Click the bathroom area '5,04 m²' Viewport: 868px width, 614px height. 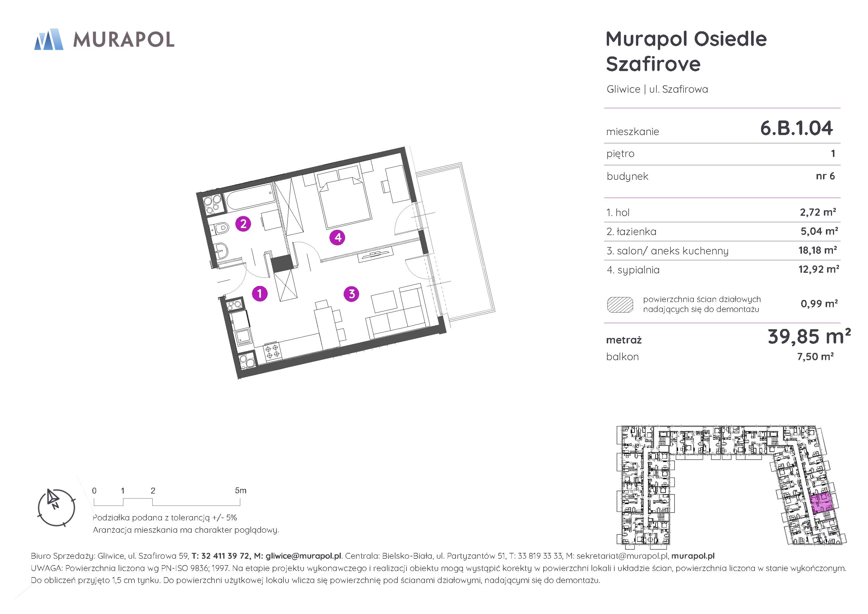[819, 231]
